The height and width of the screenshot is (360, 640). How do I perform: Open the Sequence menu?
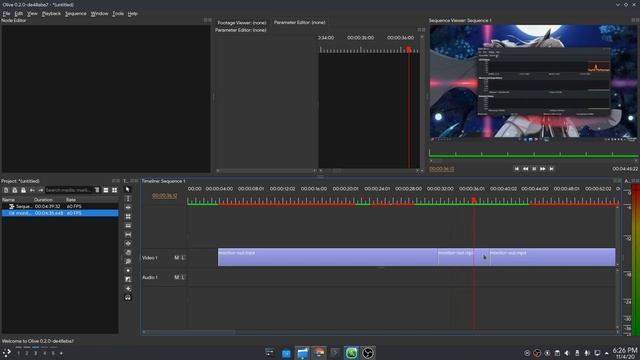pos(76,13)
